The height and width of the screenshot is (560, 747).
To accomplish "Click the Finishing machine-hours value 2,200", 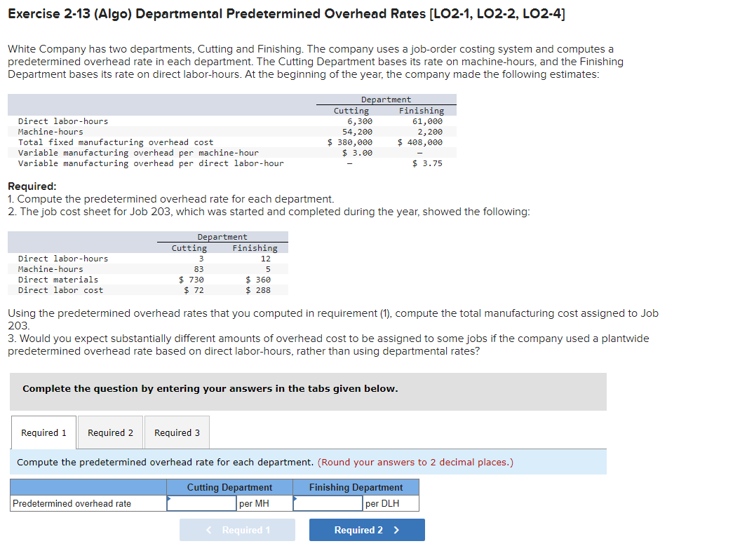I will tap(430, 132).
